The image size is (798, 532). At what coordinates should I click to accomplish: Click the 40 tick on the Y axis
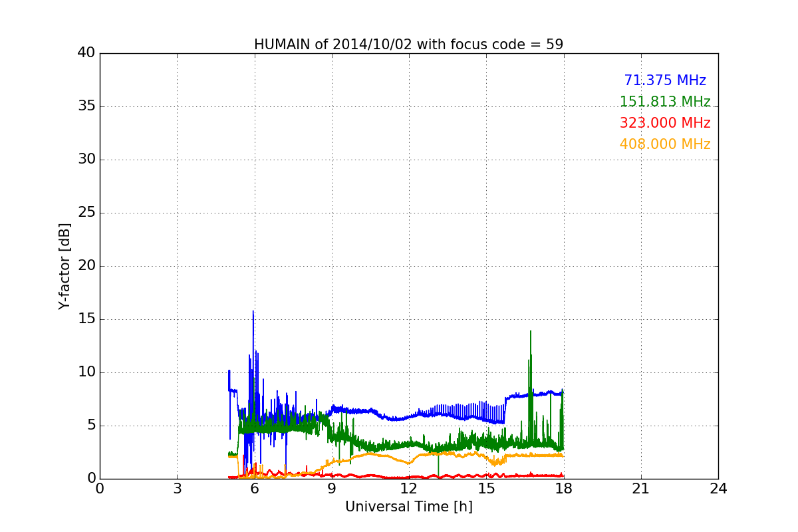point(86,53)
